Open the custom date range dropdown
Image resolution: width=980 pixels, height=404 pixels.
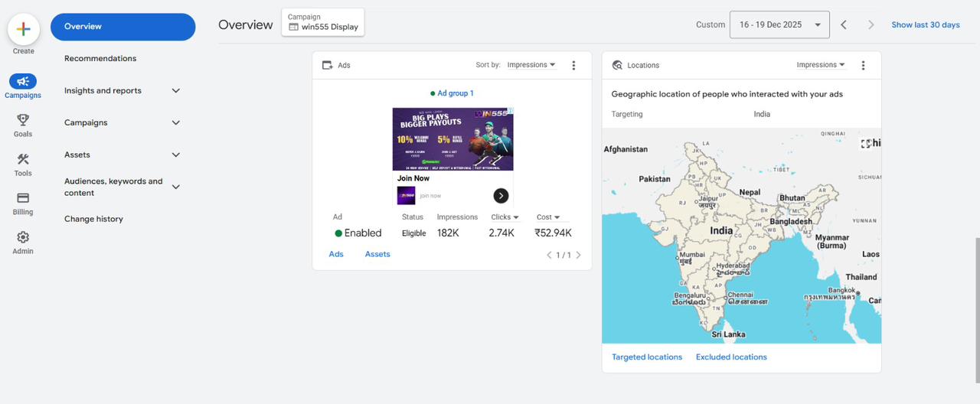pyautogui.click(x=779, y=24)
